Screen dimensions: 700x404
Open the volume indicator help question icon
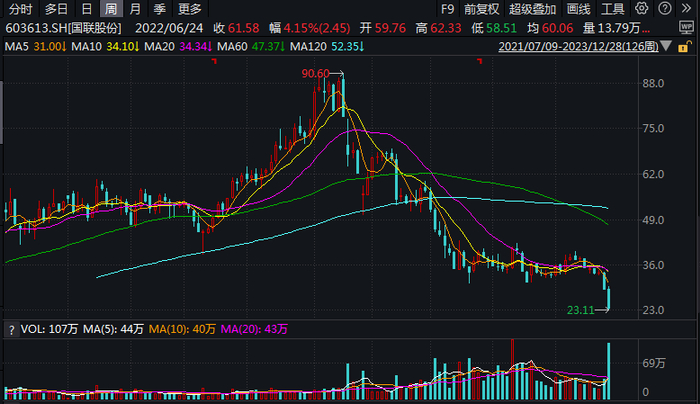(x=11, y=330)
